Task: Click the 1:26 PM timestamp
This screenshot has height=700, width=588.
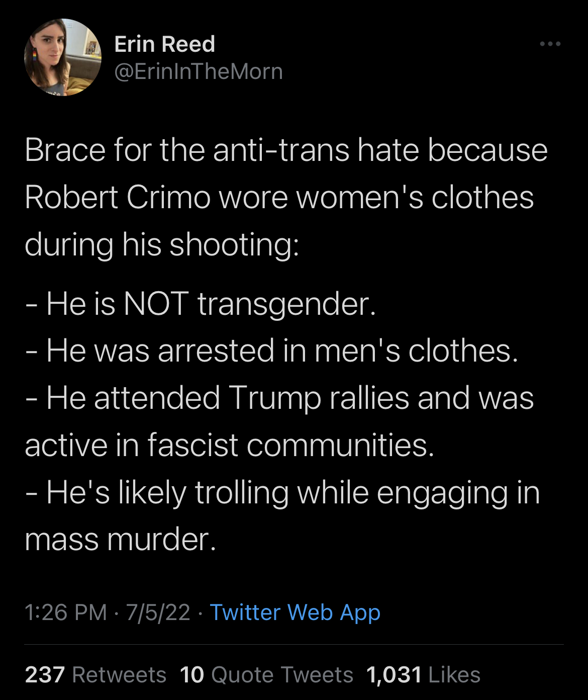Action: click(x=66, y=612)
